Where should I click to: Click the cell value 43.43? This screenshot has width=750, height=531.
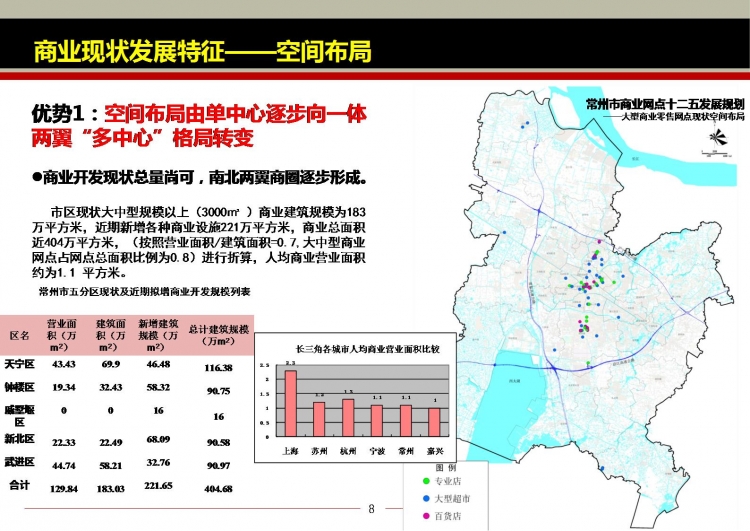[64, 364]
